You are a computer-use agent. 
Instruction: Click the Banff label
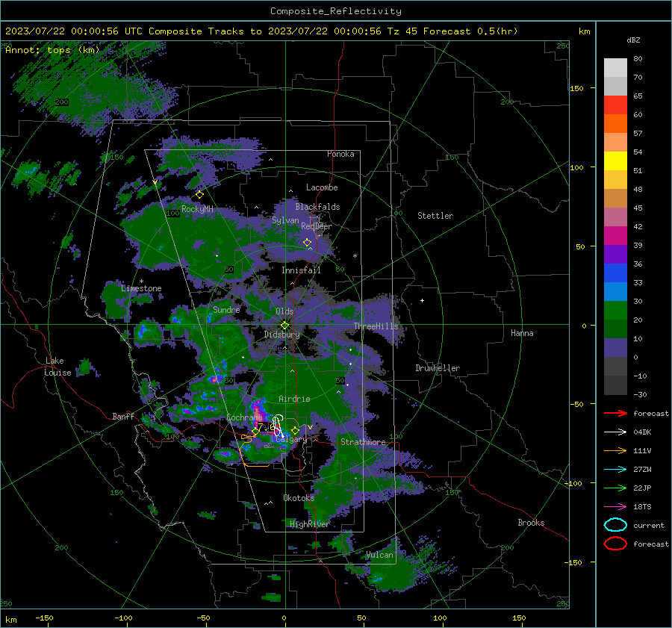[123, 416]
